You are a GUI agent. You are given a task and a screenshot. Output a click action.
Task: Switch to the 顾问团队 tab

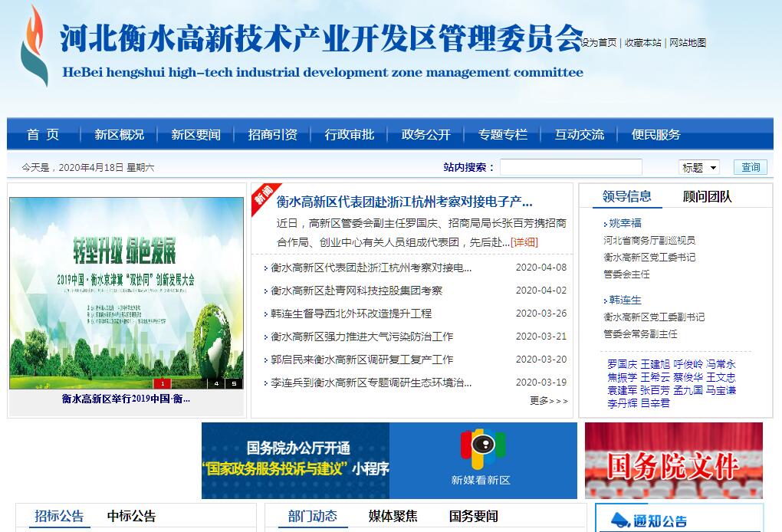pos(707,196)
